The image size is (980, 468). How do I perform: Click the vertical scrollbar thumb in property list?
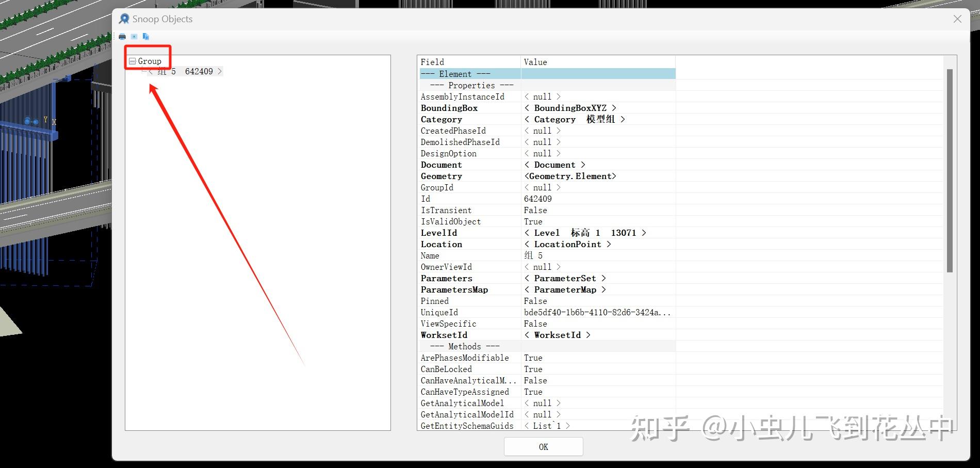(x=950, y=171)
